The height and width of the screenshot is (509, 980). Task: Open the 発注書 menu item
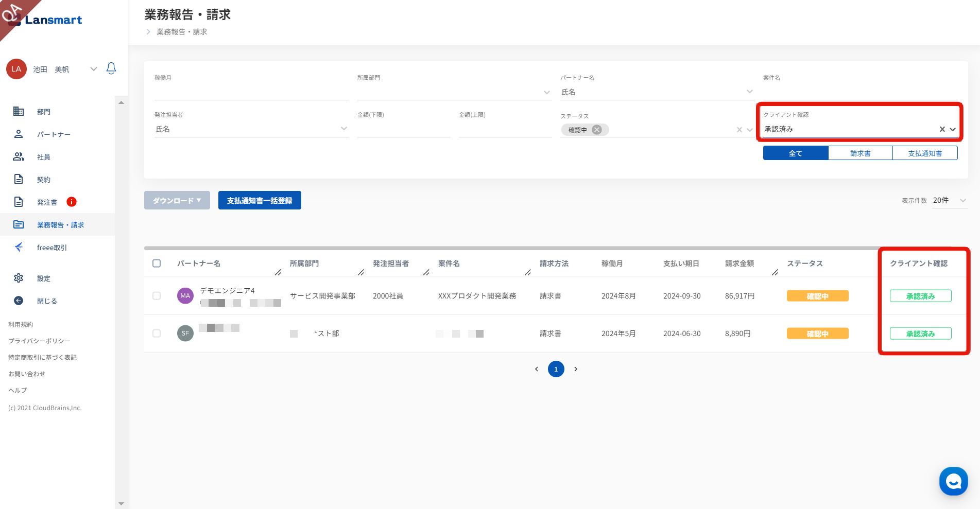47,202
